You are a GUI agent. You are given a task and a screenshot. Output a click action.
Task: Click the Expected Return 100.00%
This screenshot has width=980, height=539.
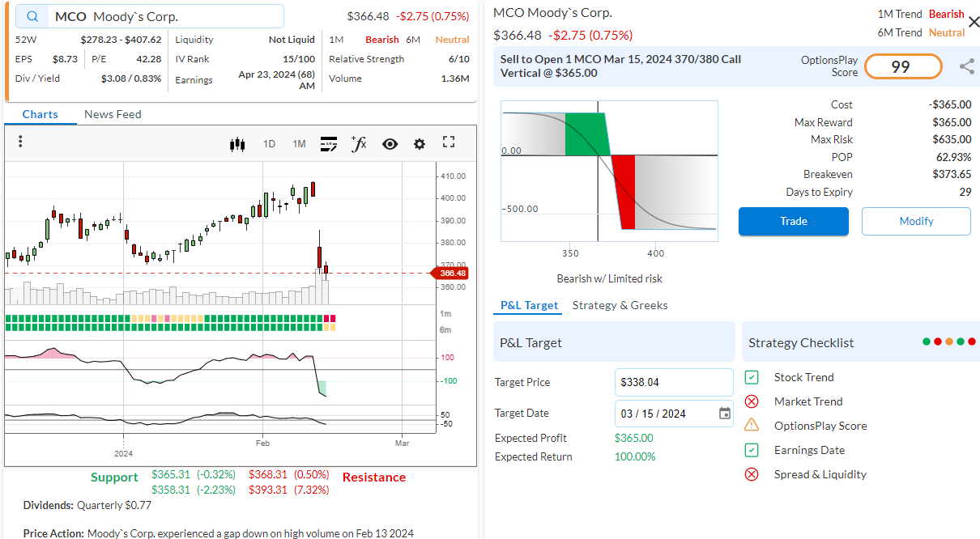(636, 456)
